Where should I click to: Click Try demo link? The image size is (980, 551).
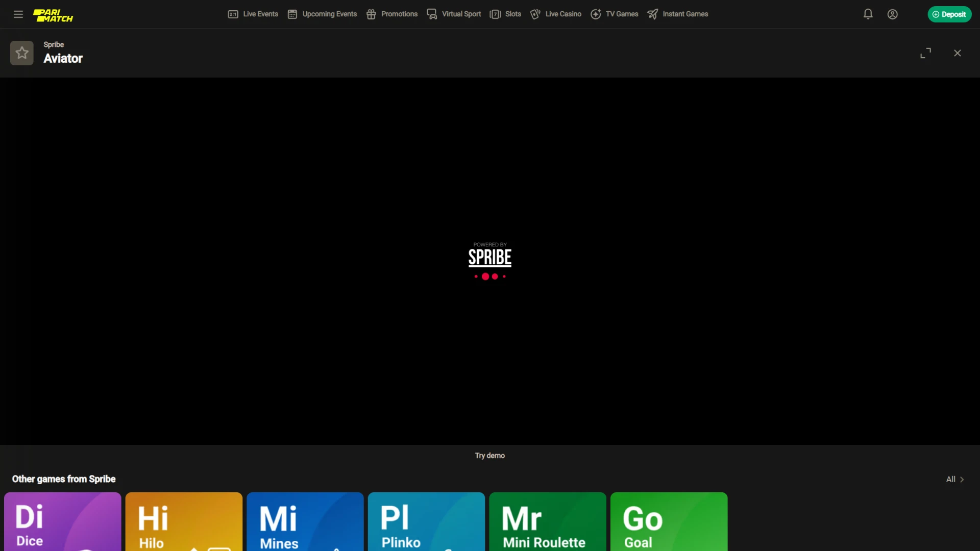(490, 456)
